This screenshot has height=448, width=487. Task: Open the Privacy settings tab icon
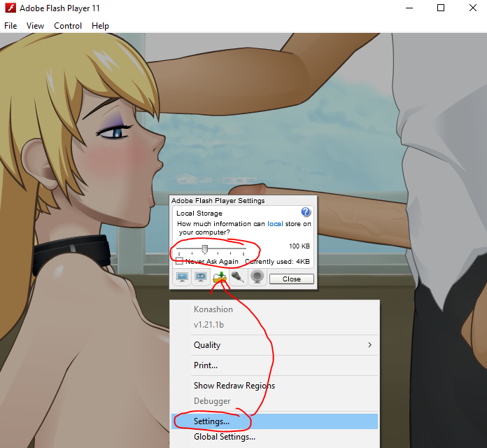click(x=201, y=276)
